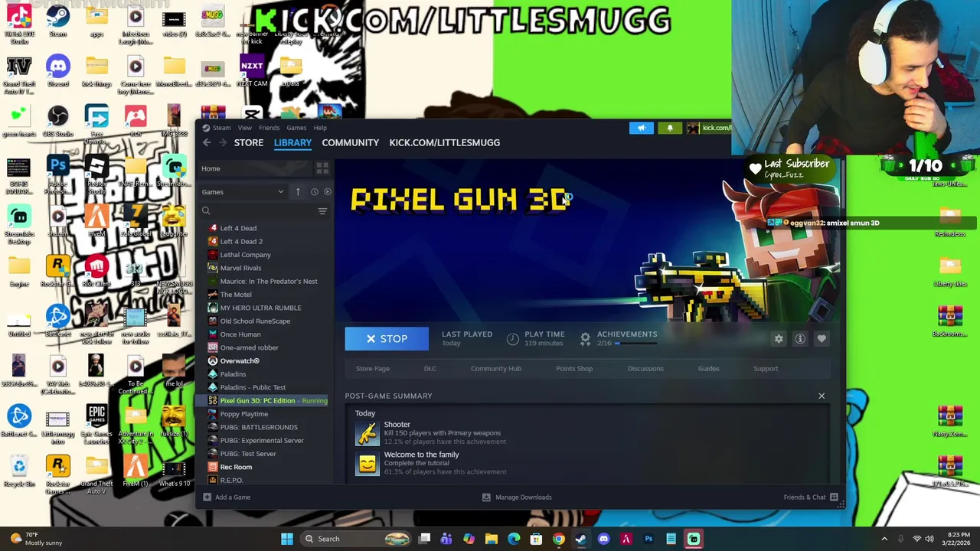The height and width of the screenshot is (551, 980).
Task: Open Streamlabs from the taskbar
Action: click(694, 539)
